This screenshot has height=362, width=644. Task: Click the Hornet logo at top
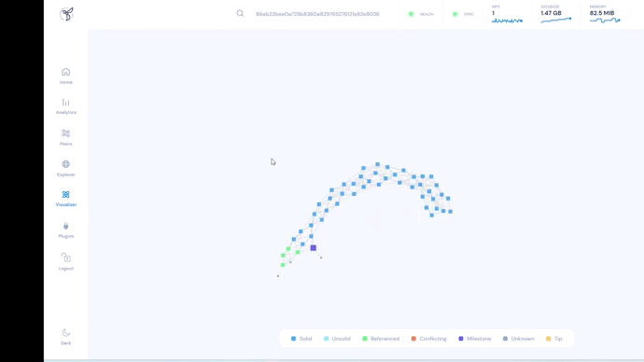coord(66,14)
